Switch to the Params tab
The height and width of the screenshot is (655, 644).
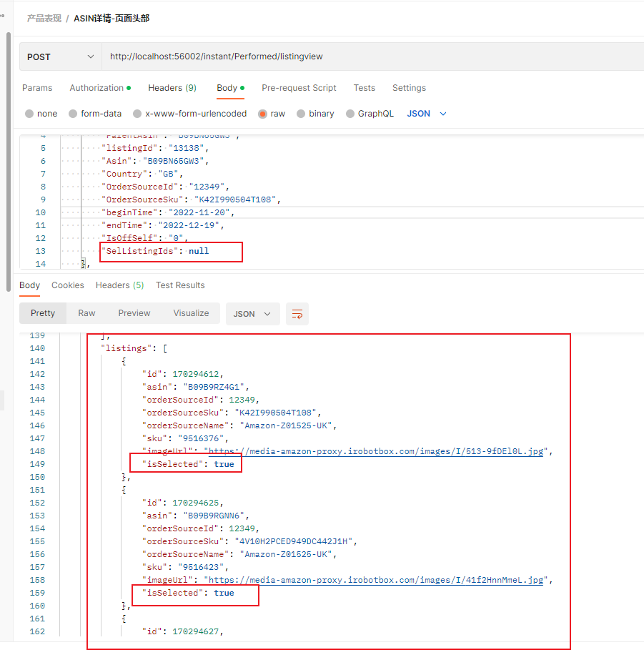click(x=37, y=88)
